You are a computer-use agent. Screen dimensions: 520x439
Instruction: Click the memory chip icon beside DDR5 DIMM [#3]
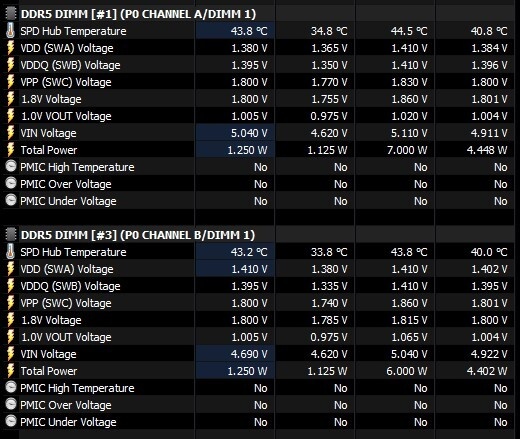coord(11,235)
